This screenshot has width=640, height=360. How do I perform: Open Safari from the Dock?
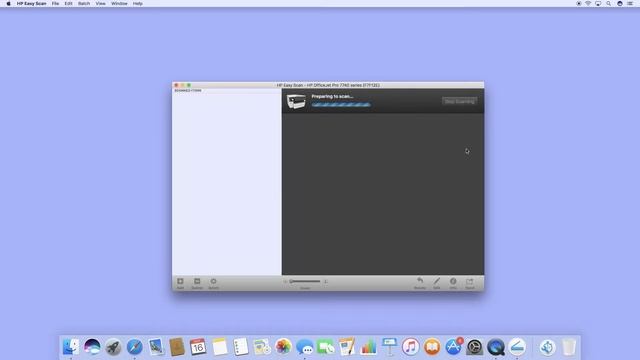pos(134,347)
